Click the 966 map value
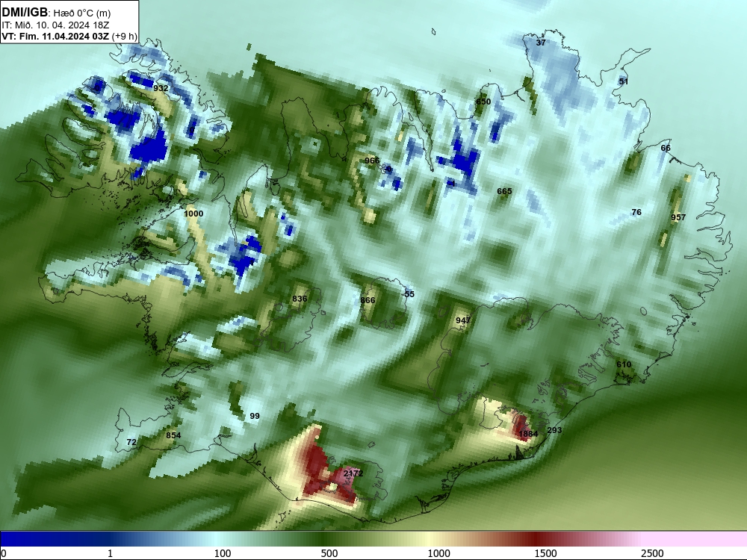 pyautogui.click(x=371, y=161)
